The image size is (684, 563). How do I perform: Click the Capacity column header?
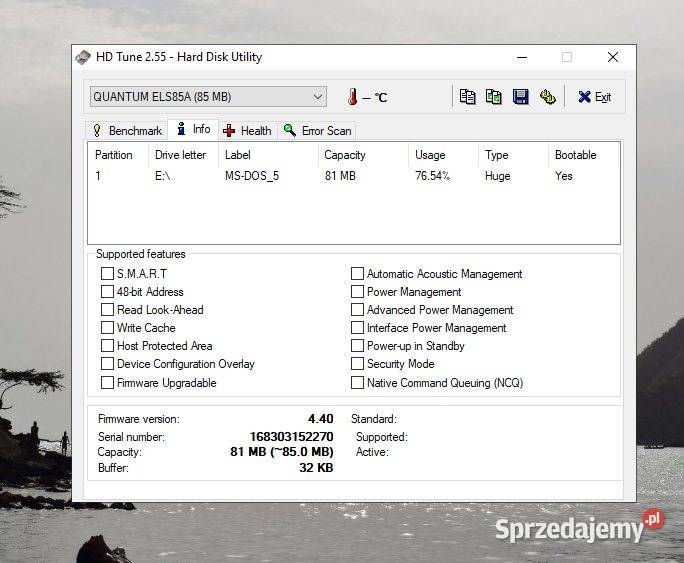363,155
